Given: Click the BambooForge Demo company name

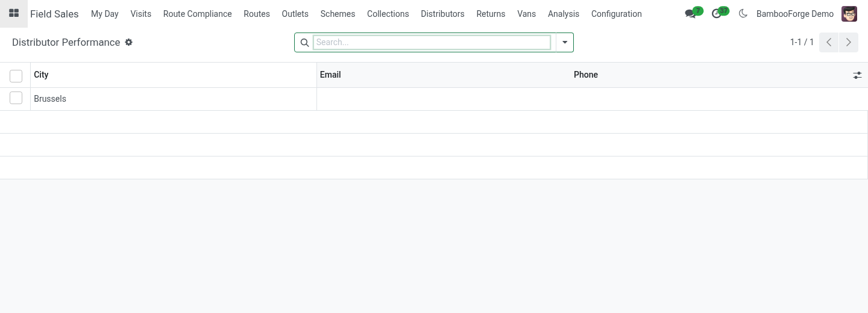Looking at the screenshot, I should pyautogui.click(x=795, y=14).
